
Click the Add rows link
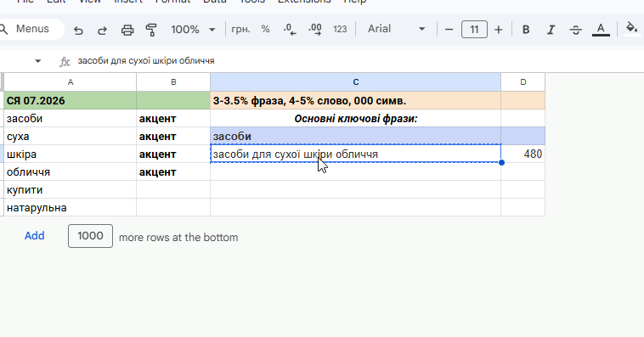point(35,236)
